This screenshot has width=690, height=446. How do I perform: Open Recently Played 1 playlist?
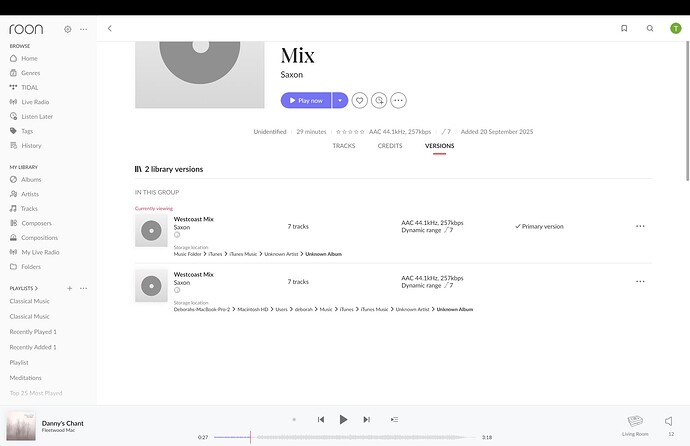coord(33,332)
